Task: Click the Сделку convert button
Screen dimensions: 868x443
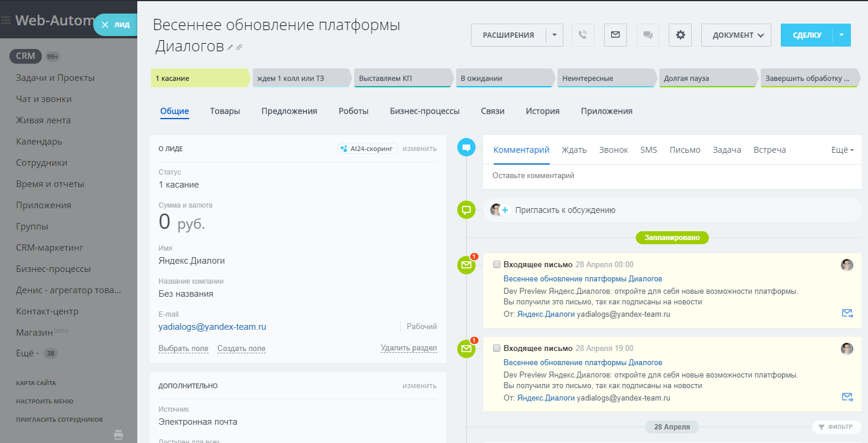Action: [x=807, y=35]
